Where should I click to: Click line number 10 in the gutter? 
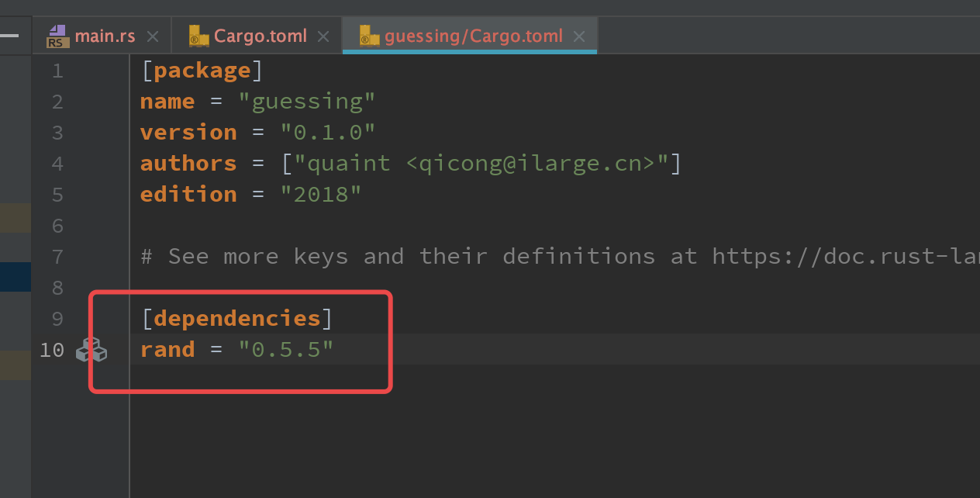pyautogui.click(x=52, y=350)
